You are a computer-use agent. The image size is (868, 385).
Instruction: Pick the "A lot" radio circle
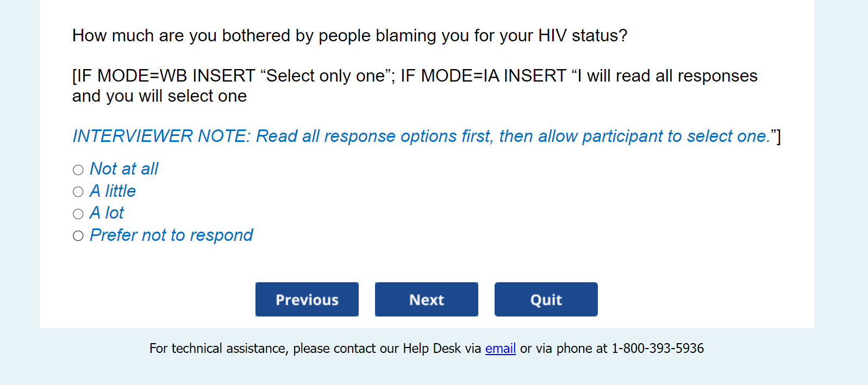[x=78, y=214]
